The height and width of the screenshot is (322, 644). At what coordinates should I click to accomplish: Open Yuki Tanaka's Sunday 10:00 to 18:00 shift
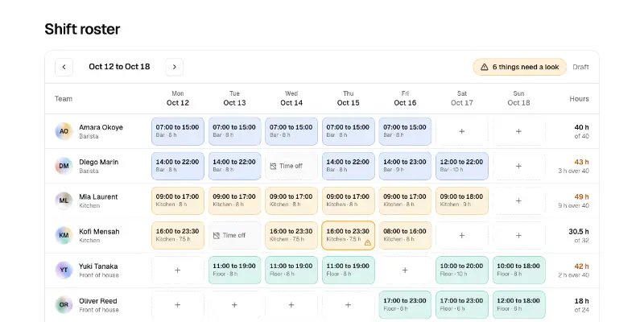click(518, 270)
